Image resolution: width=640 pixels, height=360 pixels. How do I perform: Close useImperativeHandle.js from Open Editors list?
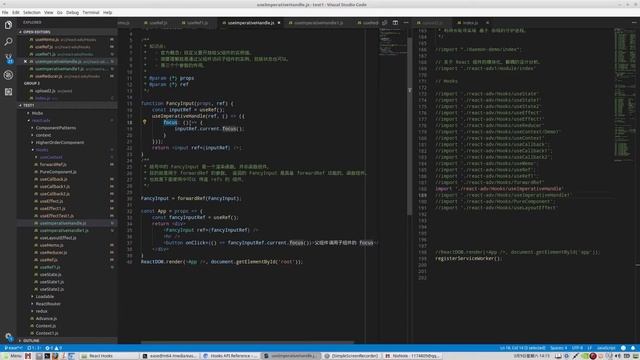25,62
